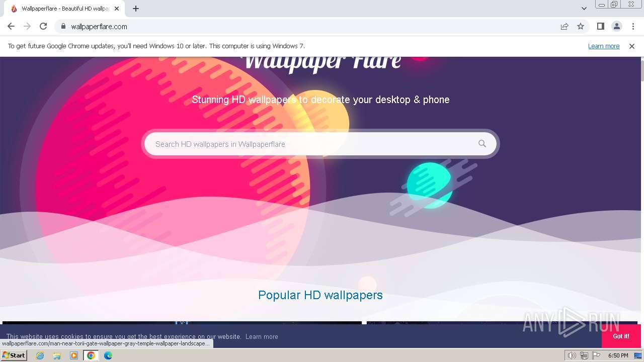The image size is (644, 362).
Task: Click the Show desktop monitor icon
Action: [638, 355]
